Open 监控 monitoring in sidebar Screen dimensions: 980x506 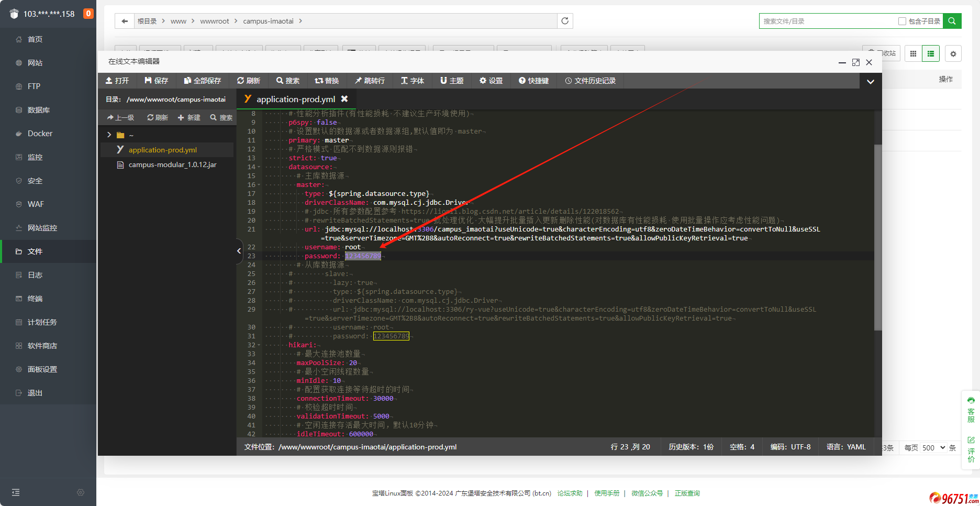[48, 157]
